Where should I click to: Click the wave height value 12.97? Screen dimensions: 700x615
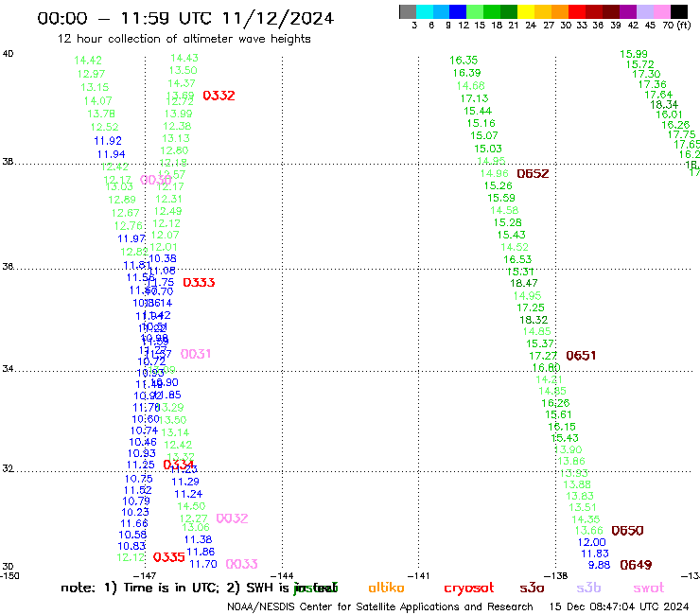point(91,74)
